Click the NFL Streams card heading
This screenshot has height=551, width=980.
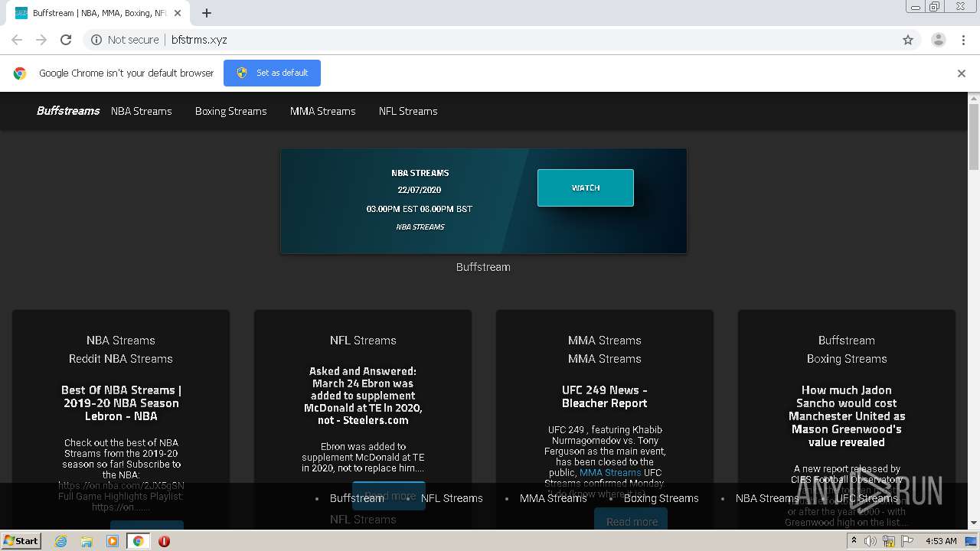pos(363,341)
